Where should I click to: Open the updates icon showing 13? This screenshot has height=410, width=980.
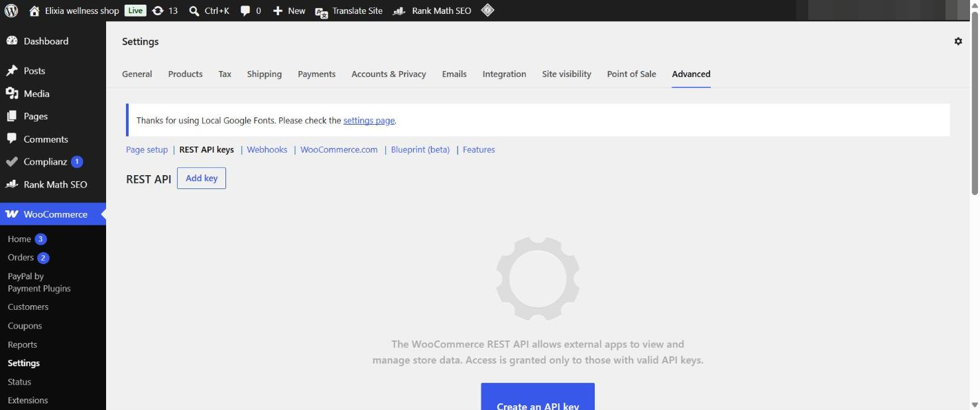pos(158,11)
